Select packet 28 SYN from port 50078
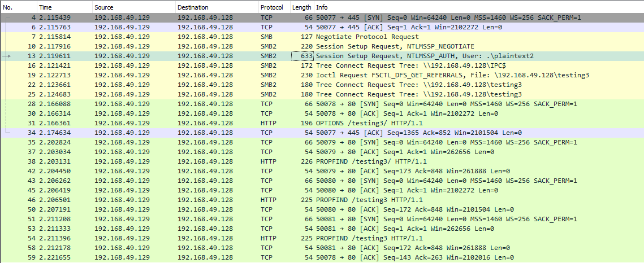This screenshot has height=263, width=644. (322, 104)
